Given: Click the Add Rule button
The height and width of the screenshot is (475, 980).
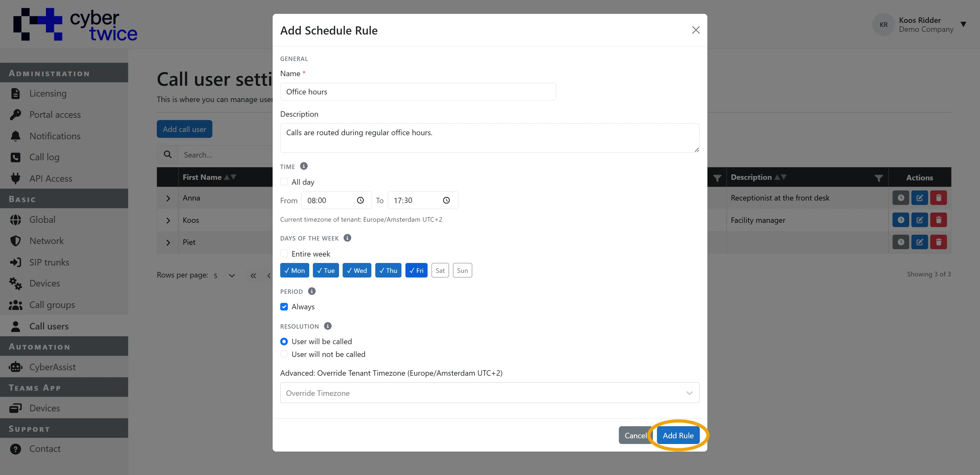Looking at the screenshot, I should [678, 436].
